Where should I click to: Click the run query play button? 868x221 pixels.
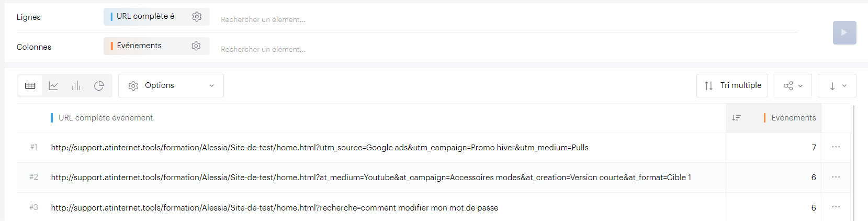pos(844,32)
